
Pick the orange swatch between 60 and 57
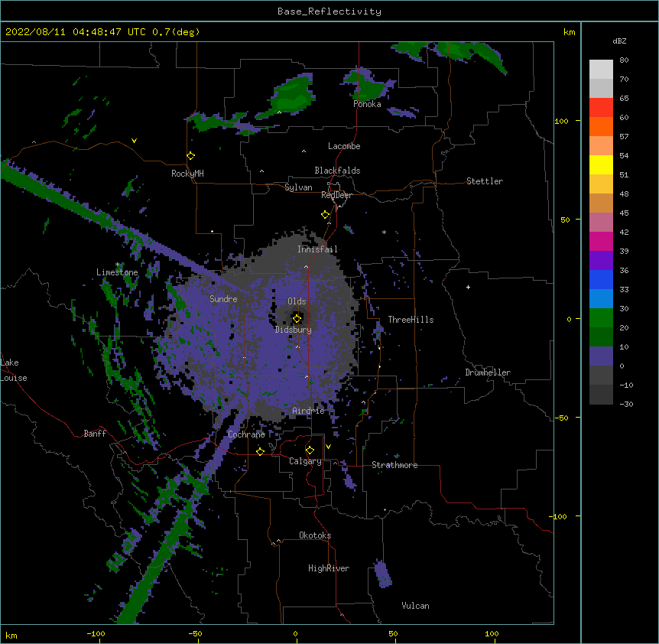tap(601, 126)
